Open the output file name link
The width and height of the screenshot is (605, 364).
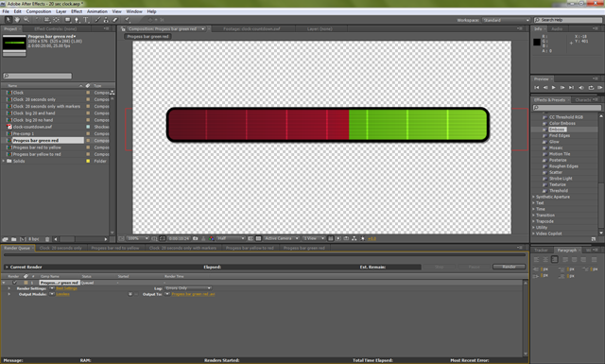pos(193,294)
